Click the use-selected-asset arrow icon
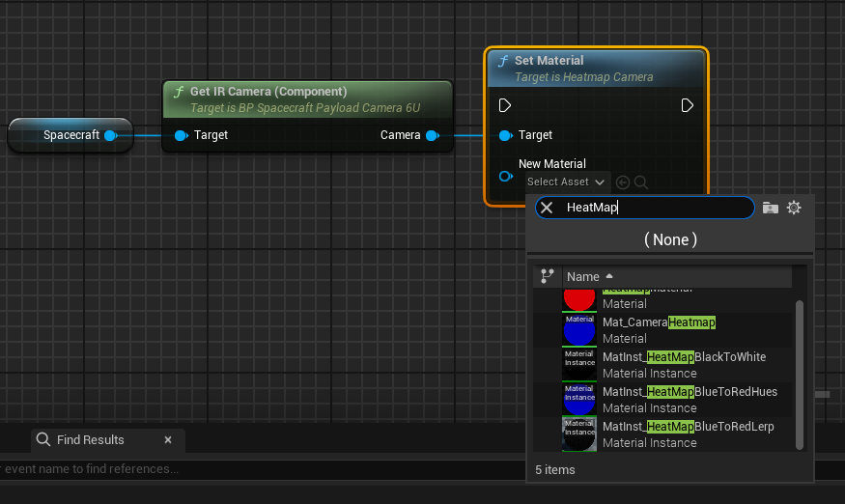Image resolution: width=845 pixels, height=504 pixels. [622, 182]
